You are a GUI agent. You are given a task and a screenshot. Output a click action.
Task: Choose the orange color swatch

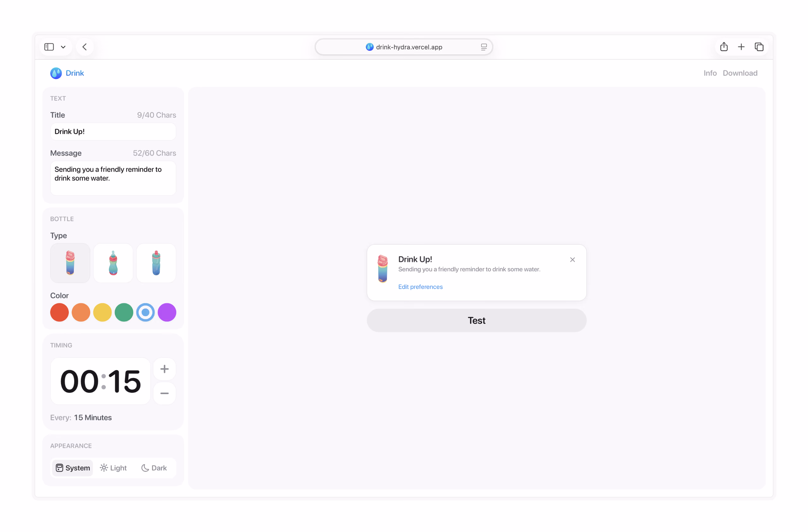[81, 312]
